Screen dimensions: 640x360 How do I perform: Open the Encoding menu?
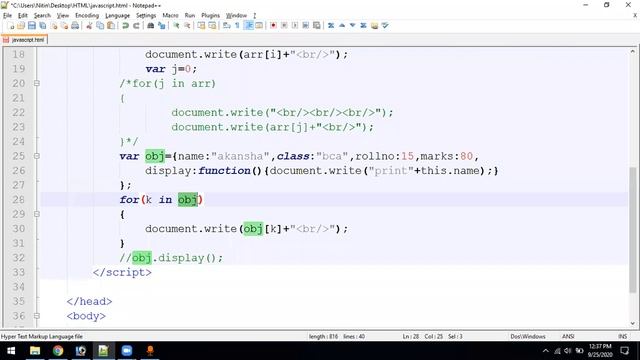point(87,16)
